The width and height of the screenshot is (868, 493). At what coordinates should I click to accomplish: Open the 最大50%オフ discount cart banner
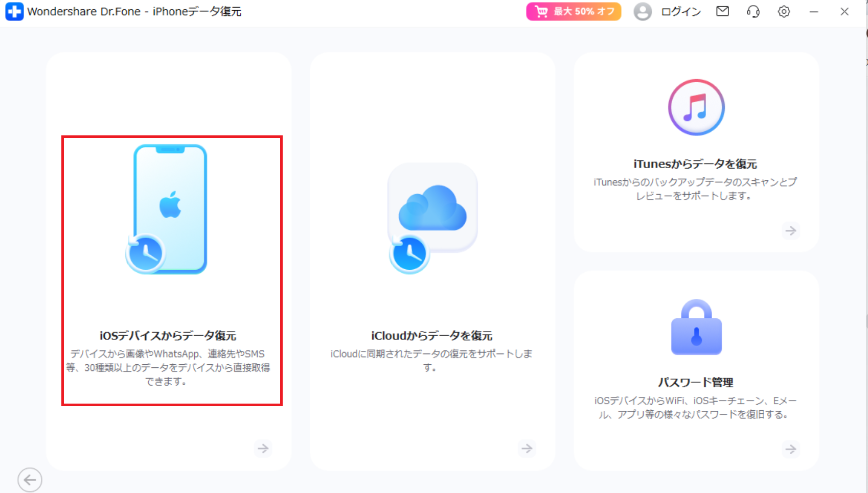pyautogui.click(x=574, y=11)
